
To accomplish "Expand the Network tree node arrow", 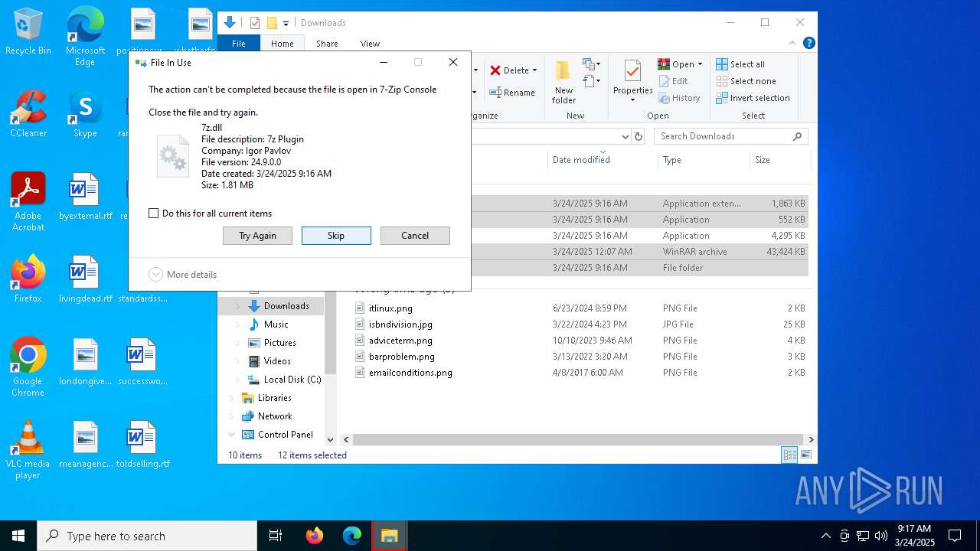I will pyautogui.click(x=232, y=416).
